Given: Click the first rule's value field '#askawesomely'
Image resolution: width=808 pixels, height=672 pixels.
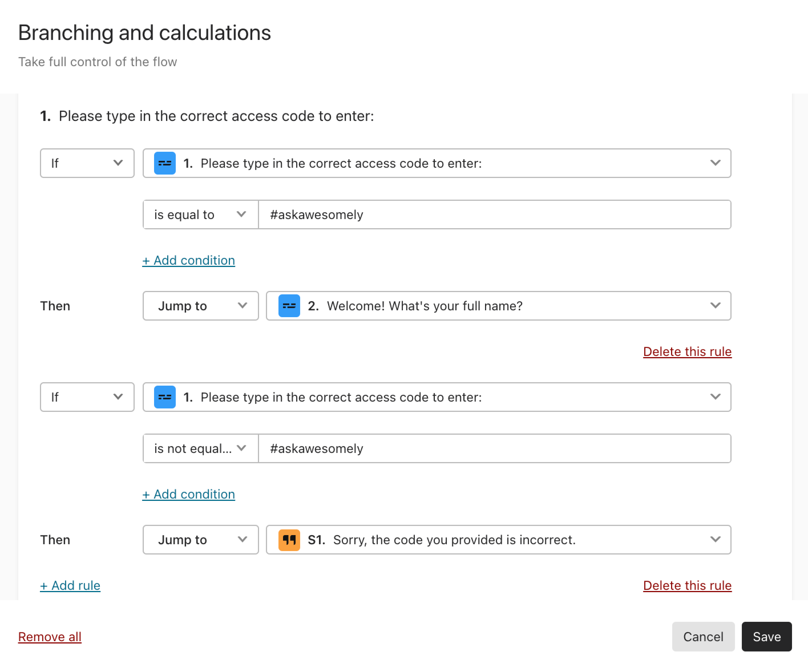Looking at the screenshot, I should click(x=494, y=214).
